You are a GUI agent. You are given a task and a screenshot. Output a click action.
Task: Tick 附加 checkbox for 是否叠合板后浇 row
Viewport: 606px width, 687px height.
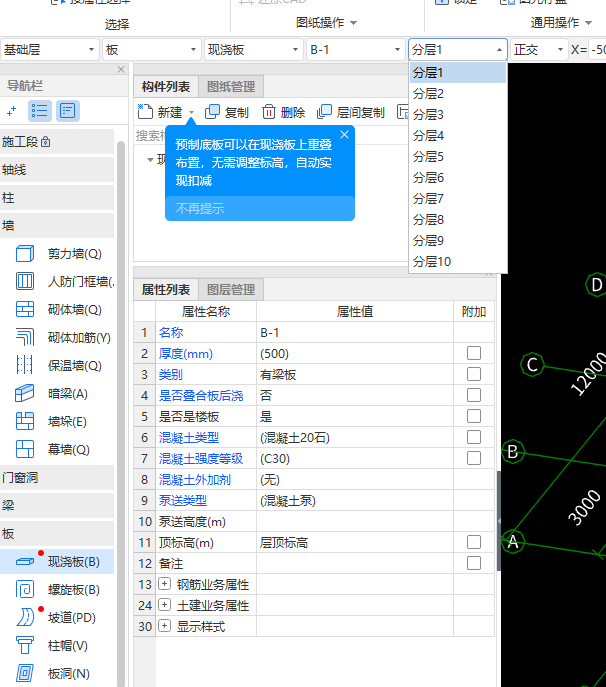point(474,395)
